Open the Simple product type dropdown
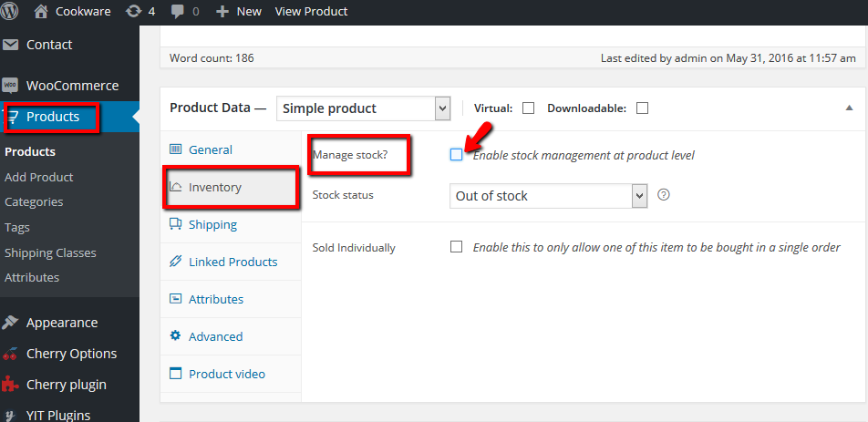Image resolution: width=868 pixels, height=422 pixels. (x=363, y=108)
